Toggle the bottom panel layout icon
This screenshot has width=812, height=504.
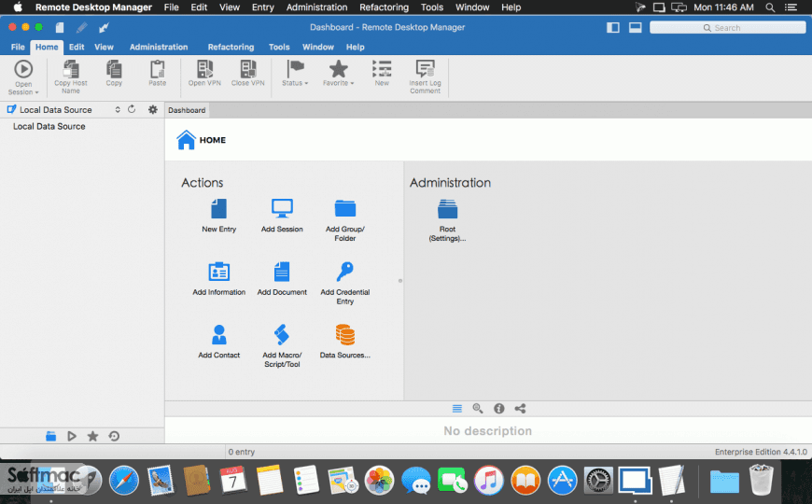coord(636,27)
